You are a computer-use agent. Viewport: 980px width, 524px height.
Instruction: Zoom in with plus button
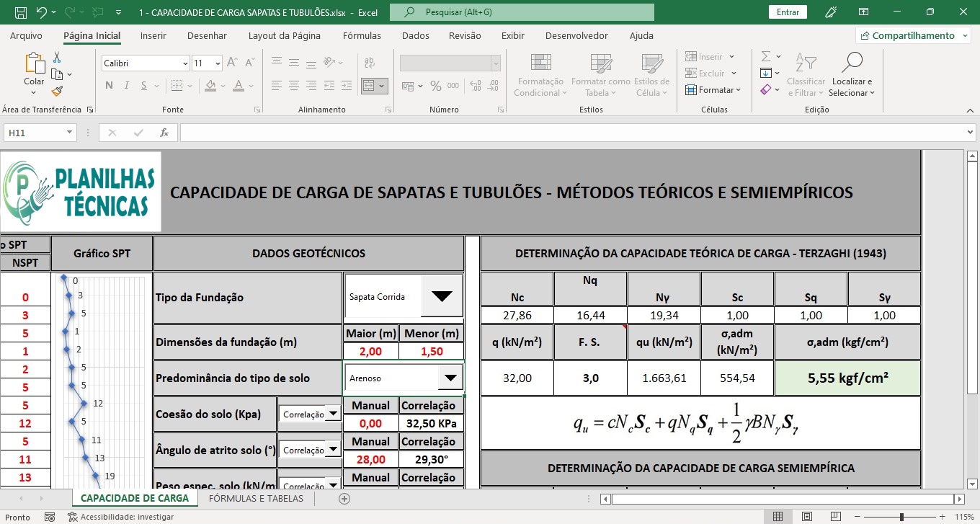coord(942,517)
